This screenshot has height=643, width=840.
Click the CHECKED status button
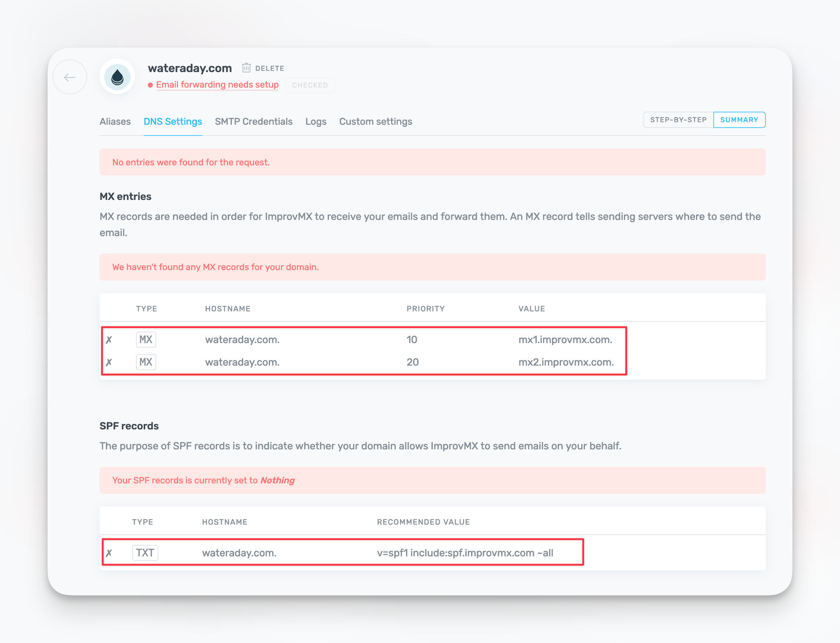click(x=310, y=85)
